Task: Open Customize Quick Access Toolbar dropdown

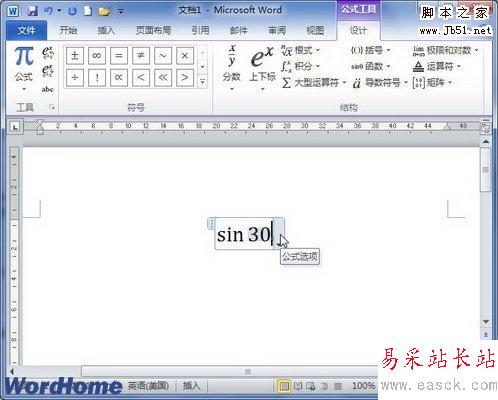Action: click(x=120, y=12)
